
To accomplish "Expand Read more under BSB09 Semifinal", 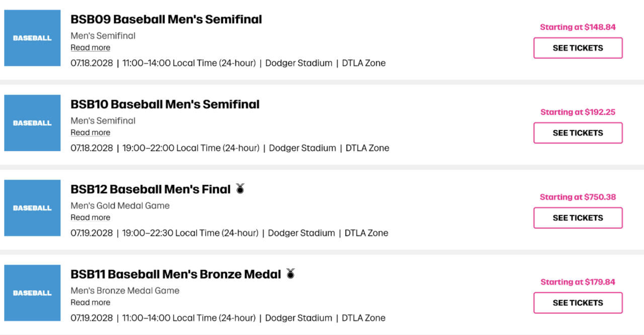I will coord(90,48).
